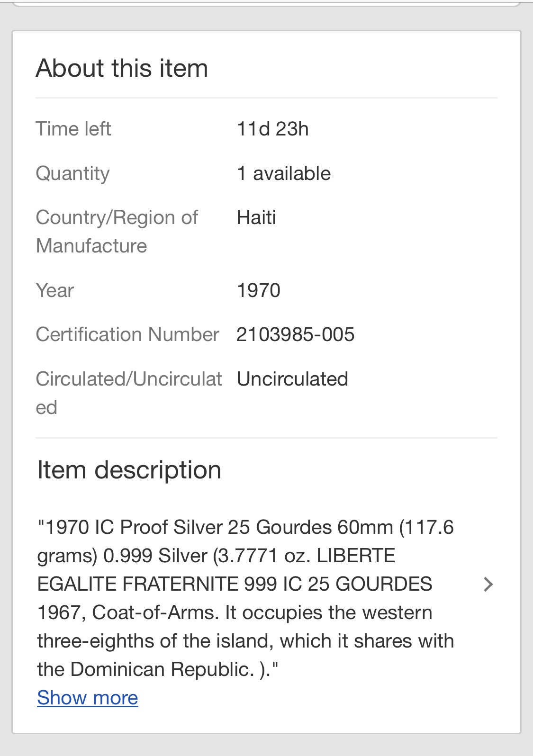Click the Show more link
Screen dimensions: 533x756
(x=88, y=698)
